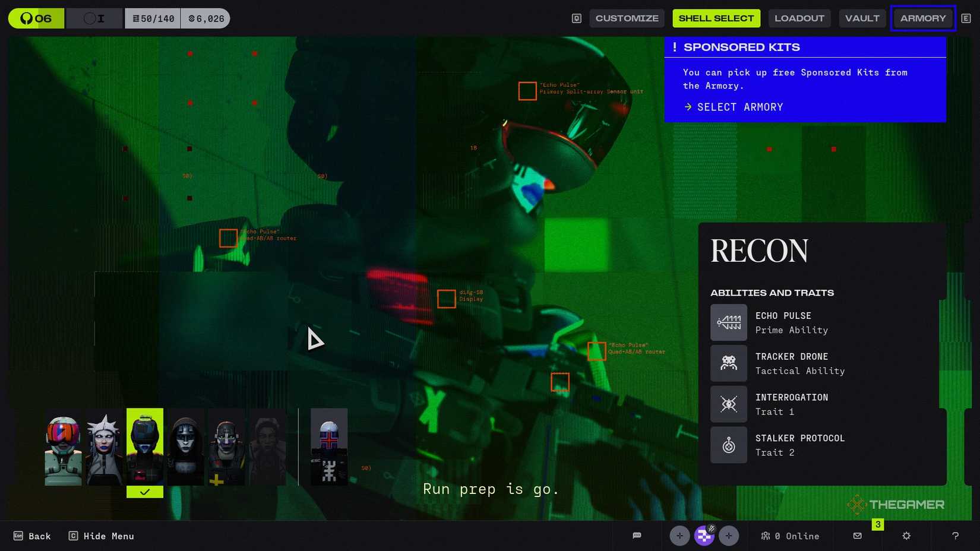This screenshot has width=980, height=551.
Task: Switch to the Customize tab
Action: 627,18
